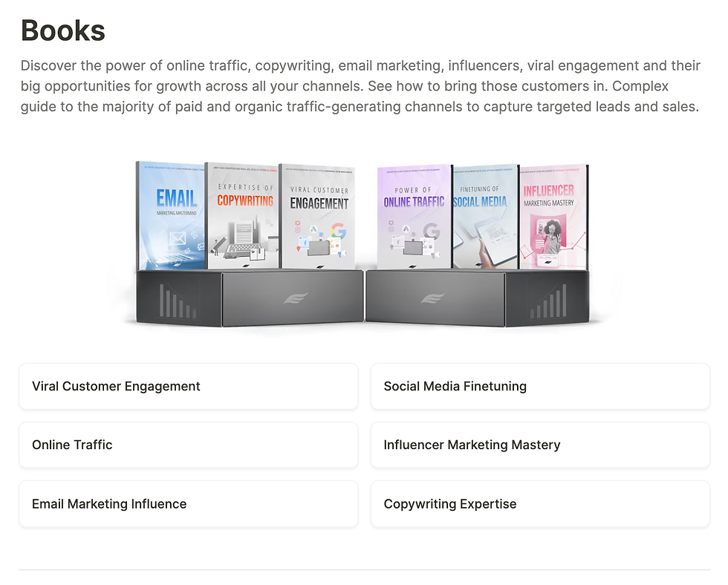Click the Expertise of Copywriting book cover
728x585 pixels.
tap(242, 216)
